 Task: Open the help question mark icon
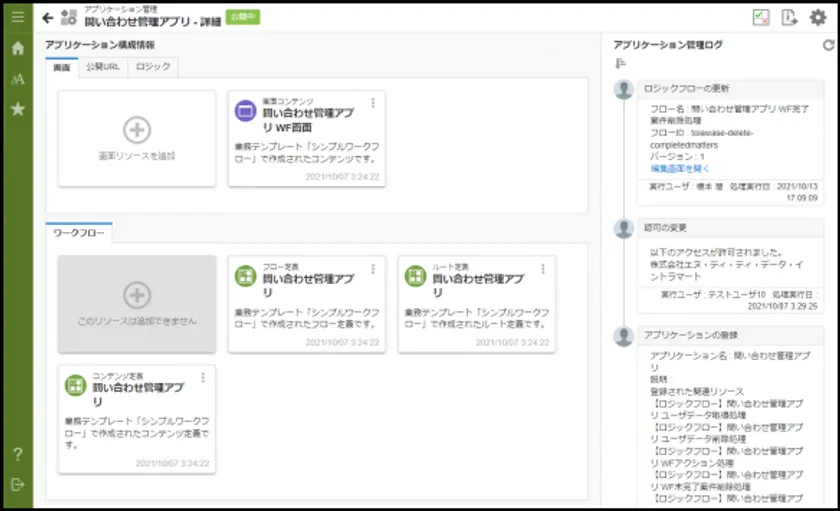tap(17, 455)
